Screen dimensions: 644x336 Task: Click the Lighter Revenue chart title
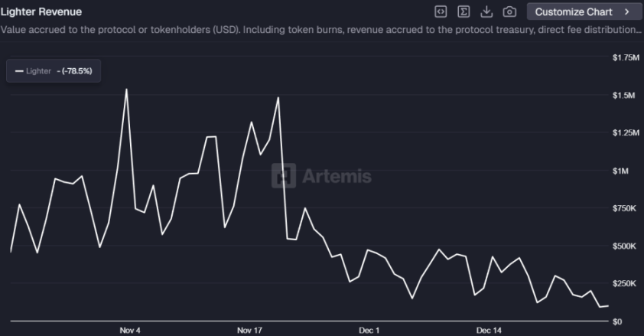(41, 11)
